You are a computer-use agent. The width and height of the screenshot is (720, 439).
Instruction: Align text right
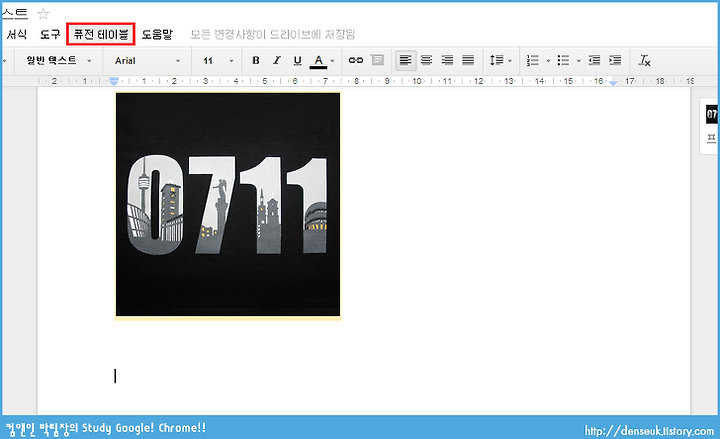pyautogui.click(x=447, y=60)
